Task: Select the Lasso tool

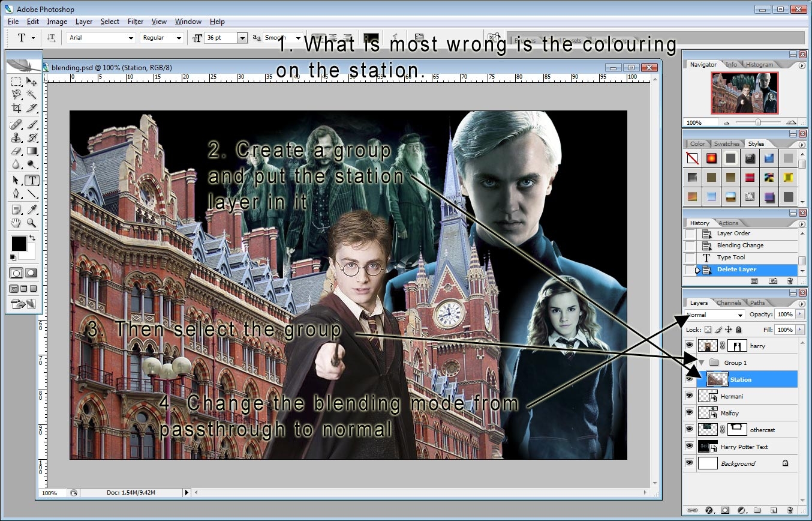Action: point(16,95)
